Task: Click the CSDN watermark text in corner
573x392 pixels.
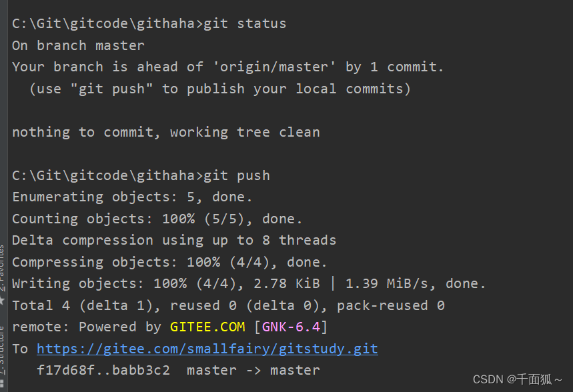Action: click(517, 379)
